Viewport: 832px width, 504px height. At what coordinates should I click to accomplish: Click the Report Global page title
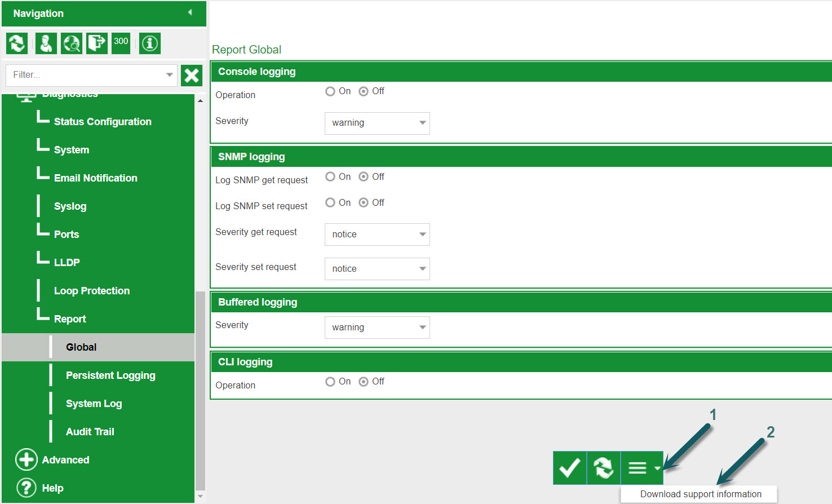[246, 50]
